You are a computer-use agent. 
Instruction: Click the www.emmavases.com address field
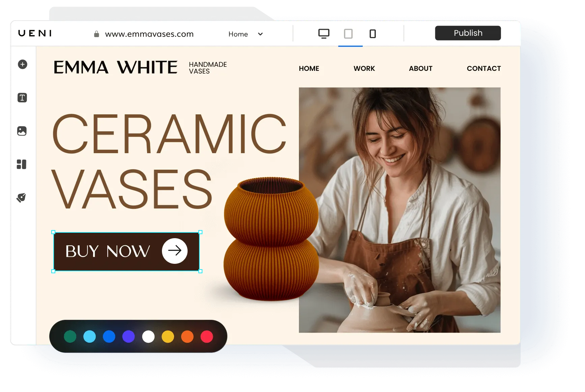pos(149,34)
